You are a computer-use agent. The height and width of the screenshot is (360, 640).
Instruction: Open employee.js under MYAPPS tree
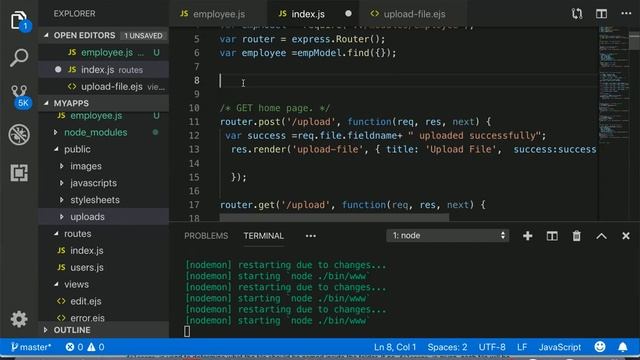pyautogui.click(x=104, y=116)
